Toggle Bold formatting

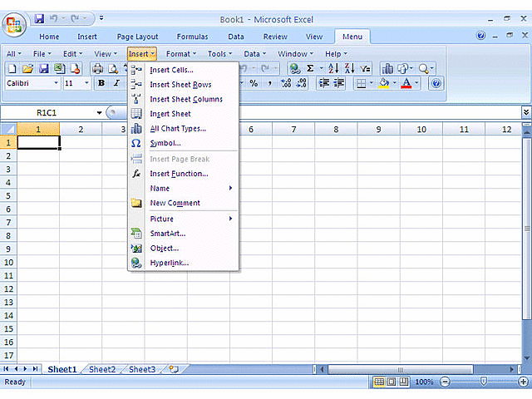point(101,83)
